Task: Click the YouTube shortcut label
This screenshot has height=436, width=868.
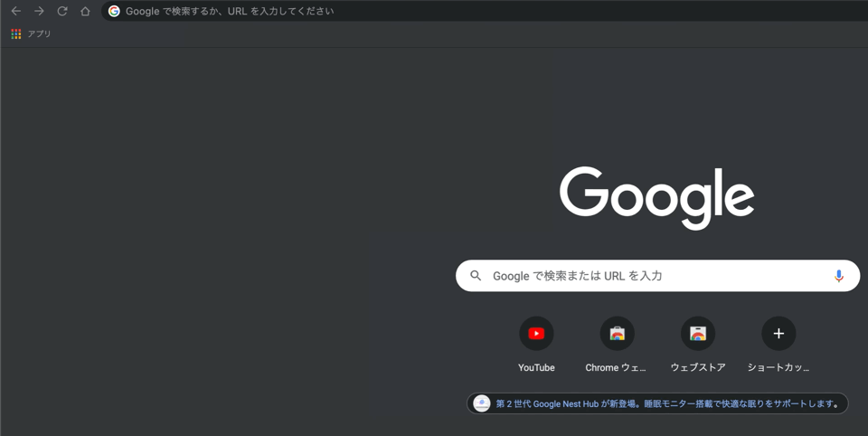Action: tap(536, 367)
